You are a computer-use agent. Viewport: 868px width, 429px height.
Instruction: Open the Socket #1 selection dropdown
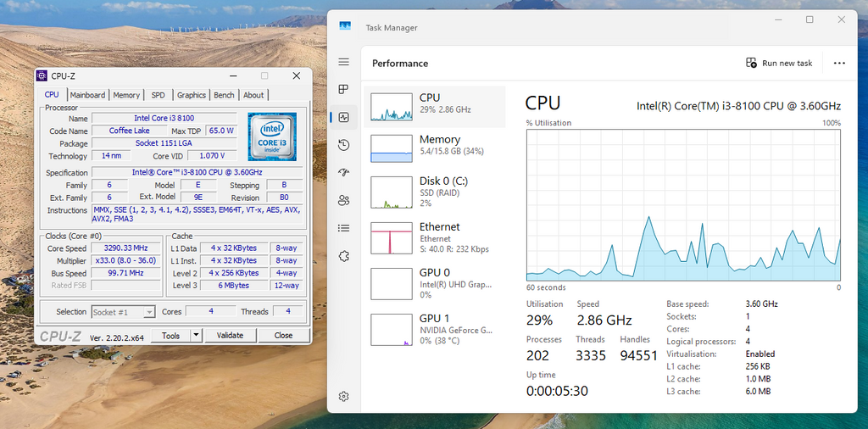point(123,312)
